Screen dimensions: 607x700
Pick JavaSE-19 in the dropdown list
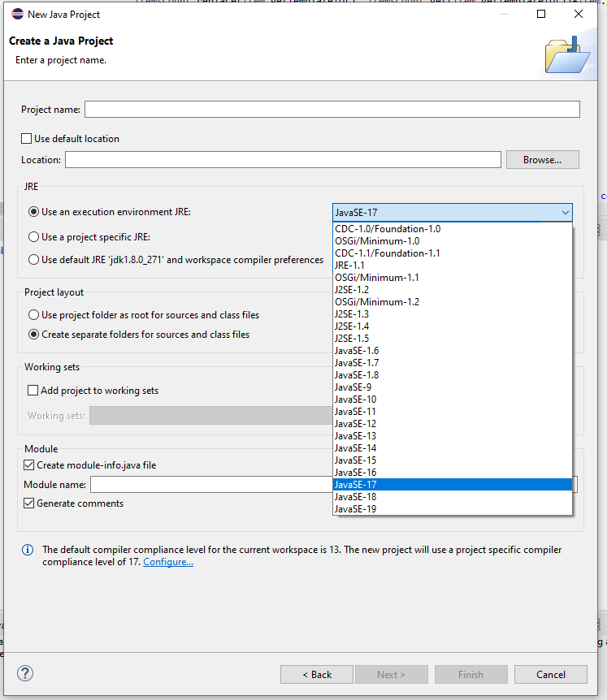(x=356, y=509)
